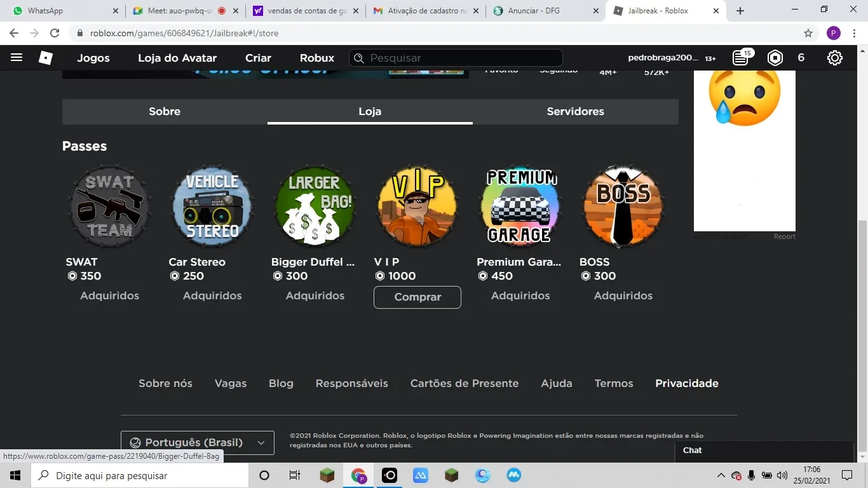Image resolution: width=868 pixels, height=488 pixels.
Task: Click the search magnifier icon
Action: tap(359, 58)
